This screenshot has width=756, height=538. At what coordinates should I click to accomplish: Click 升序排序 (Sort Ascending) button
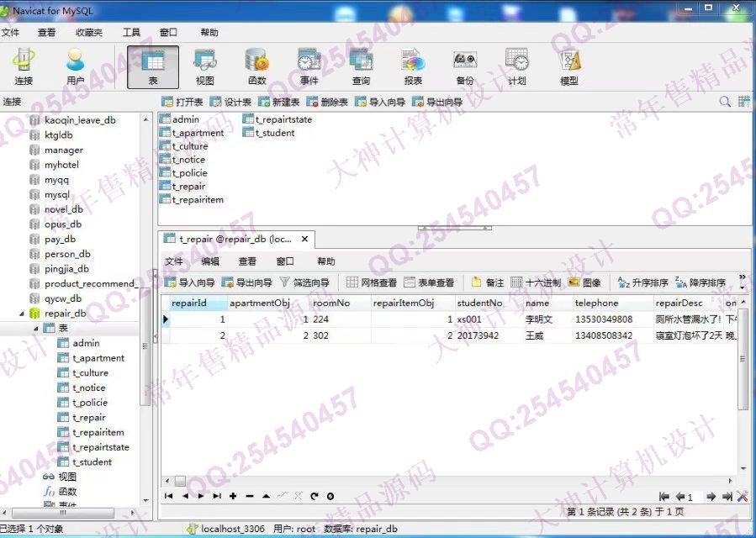click(x=642, y=282)
